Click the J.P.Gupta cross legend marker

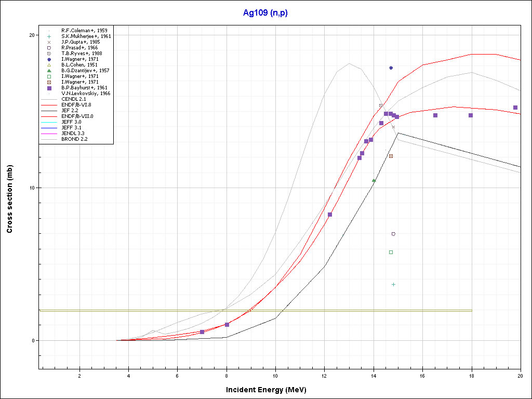pyautogui.click(x=49, y=42)
